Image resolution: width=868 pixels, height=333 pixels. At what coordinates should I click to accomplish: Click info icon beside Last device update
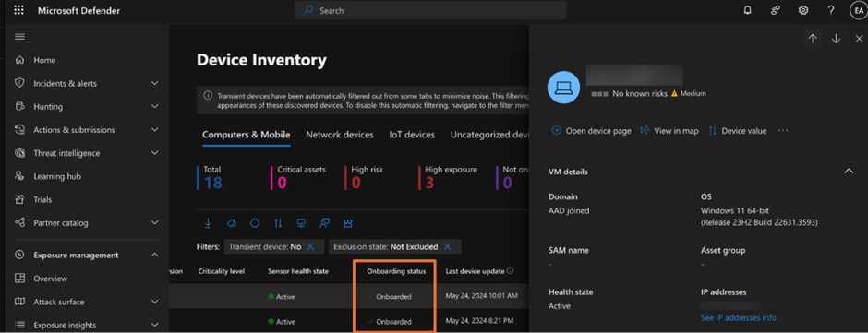[510, 271]
